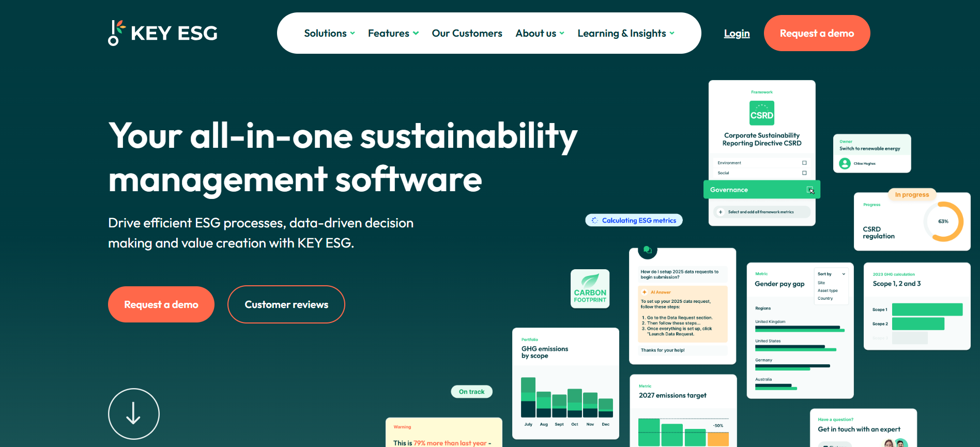Click the Calculating ESG metrics badge

634,220
